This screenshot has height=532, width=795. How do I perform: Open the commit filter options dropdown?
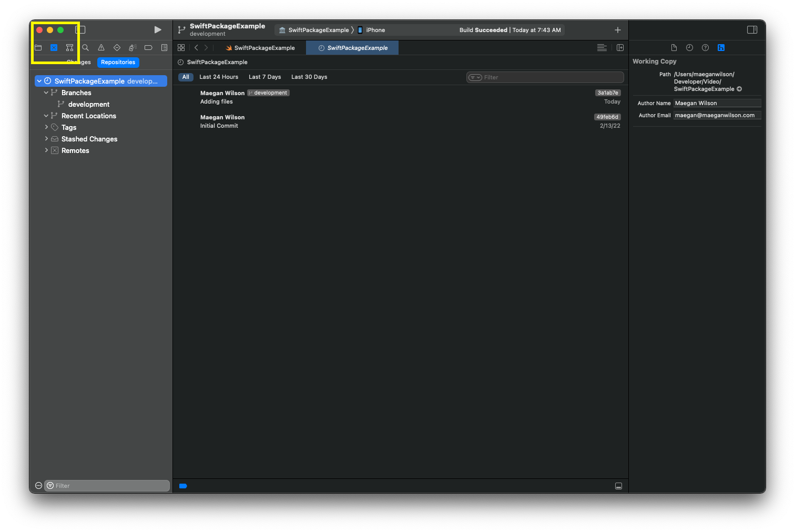coord(475,77)
